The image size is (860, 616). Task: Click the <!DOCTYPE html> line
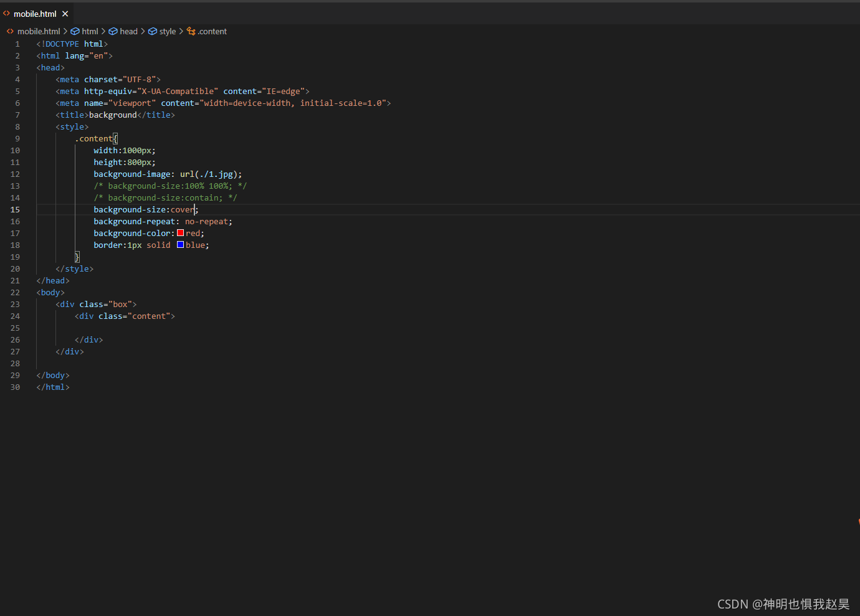[x=72, y=44]
